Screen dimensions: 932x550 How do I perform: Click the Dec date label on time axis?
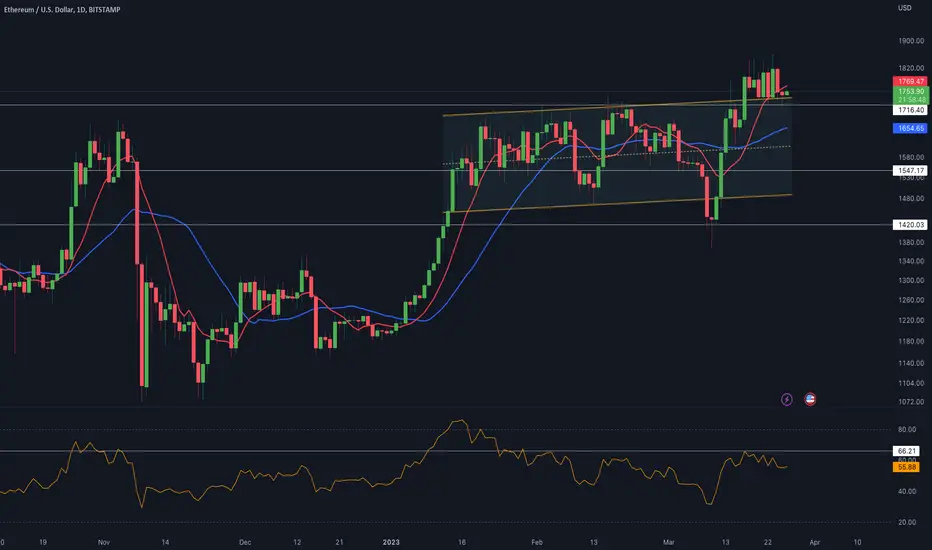245,542
